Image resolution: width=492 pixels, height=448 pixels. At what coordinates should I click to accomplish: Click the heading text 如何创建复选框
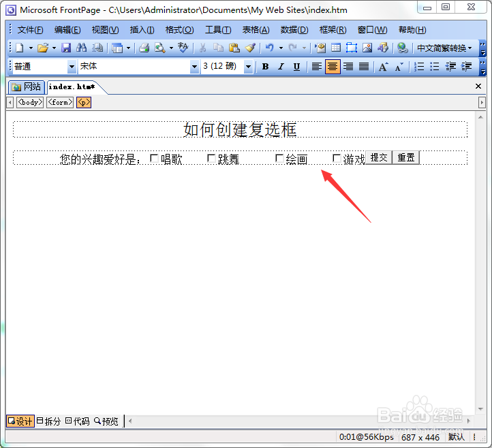(240, 129)
